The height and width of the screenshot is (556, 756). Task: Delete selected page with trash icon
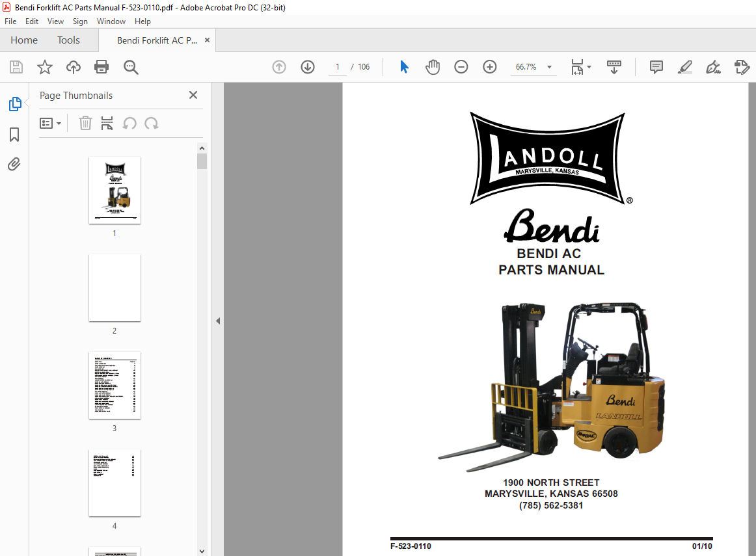[x=85, y=124]
